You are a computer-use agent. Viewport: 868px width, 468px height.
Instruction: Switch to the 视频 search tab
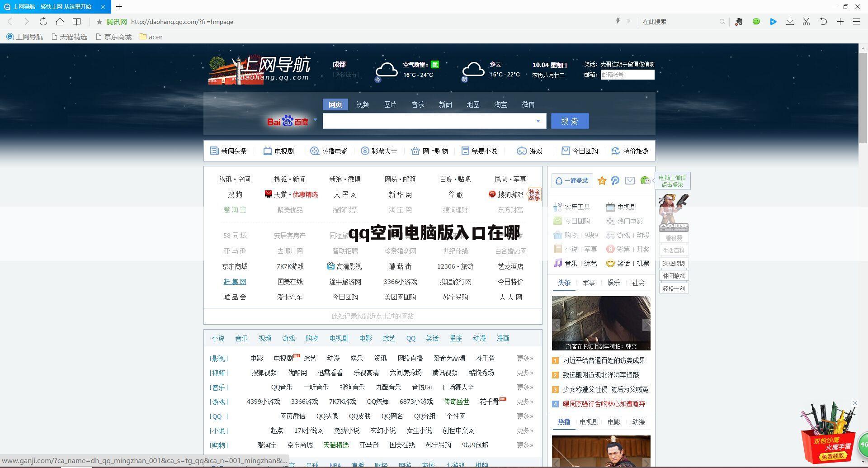coord(362,104)
